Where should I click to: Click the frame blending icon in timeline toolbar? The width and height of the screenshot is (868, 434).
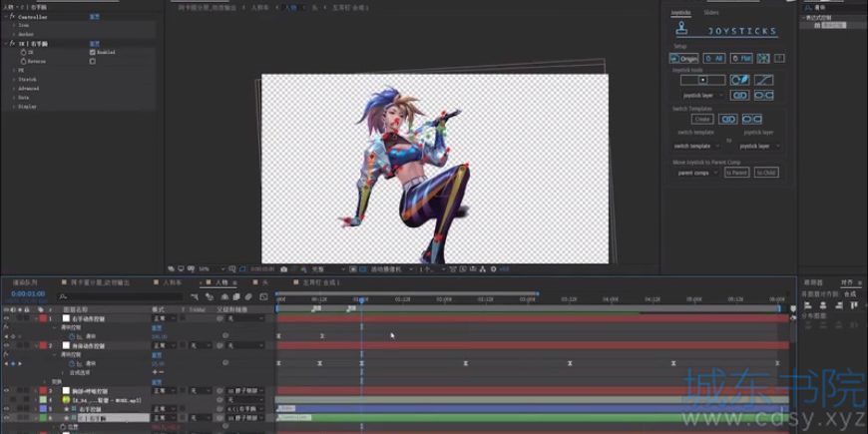click(x=236, y=297)
